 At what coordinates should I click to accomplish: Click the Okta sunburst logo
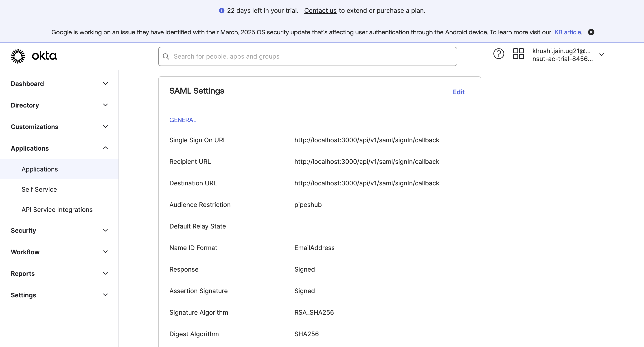tap(18, 56)
